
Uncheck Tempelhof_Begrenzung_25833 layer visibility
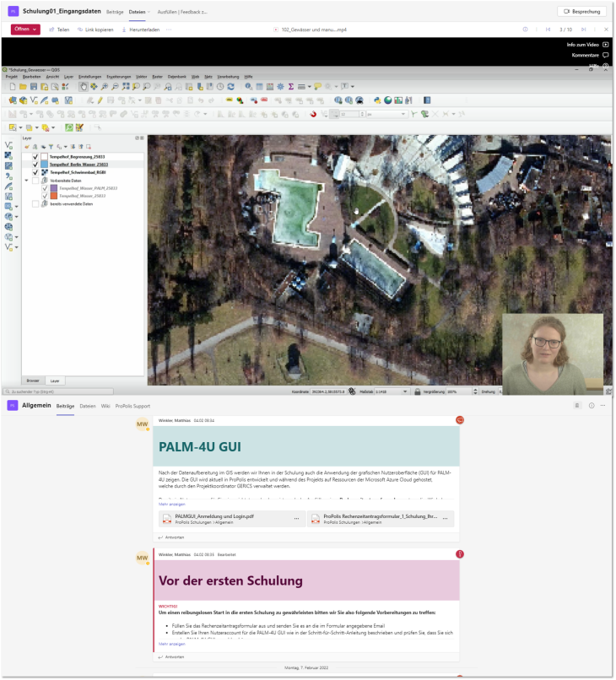(x=35, y=157)
